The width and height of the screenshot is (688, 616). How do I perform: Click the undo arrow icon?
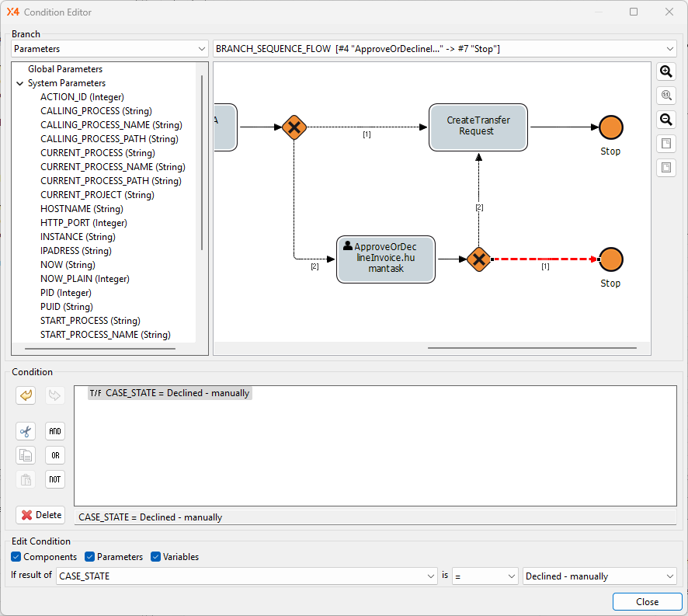pyautogui.click(x=26, y=395)
